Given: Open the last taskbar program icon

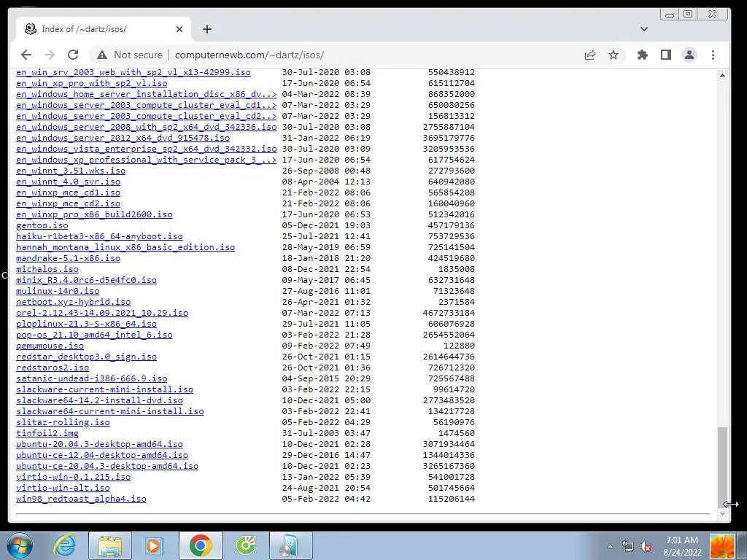Looking at the screenshot, I should tap(291, 545).
